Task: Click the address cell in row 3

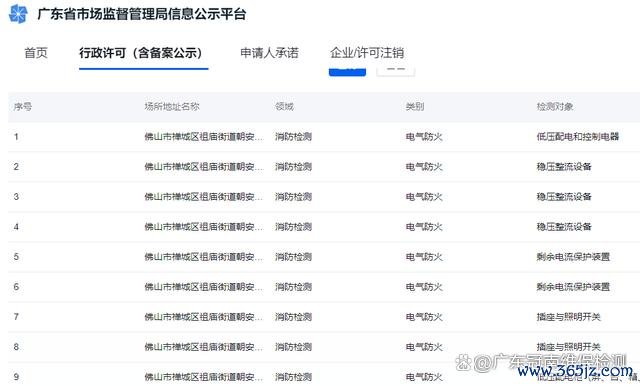Action: (x=204, y=197)
